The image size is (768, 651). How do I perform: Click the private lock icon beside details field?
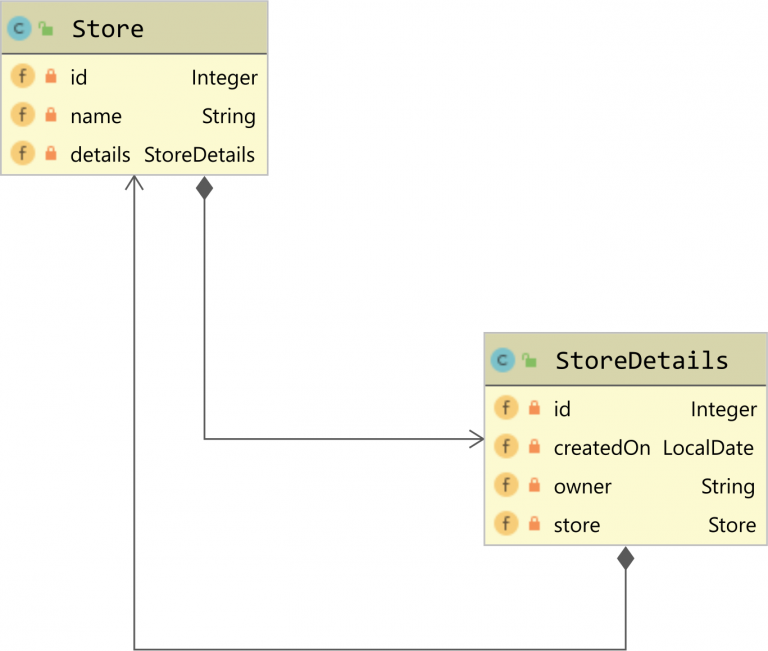pos(51,154)
